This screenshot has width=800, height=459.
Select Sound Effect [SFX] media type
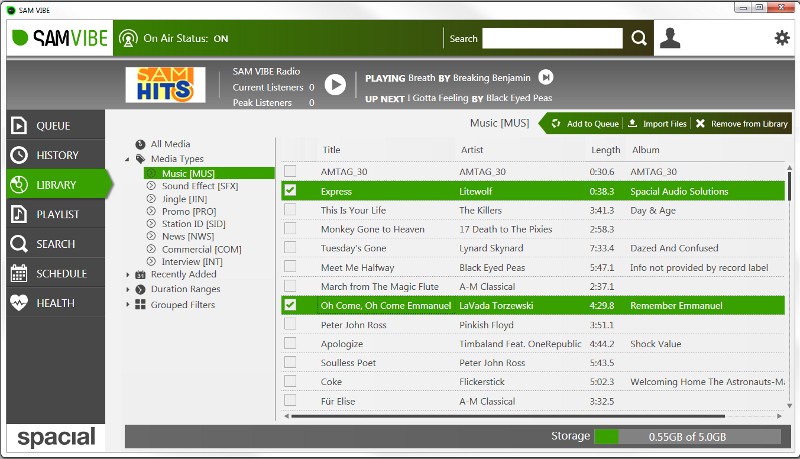tap(200, 186)
